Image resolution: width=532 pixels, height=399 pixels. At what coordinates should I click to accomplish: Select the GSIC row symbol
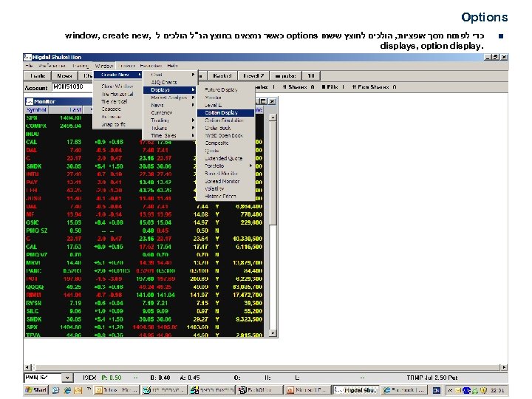(x=33, y=222)
